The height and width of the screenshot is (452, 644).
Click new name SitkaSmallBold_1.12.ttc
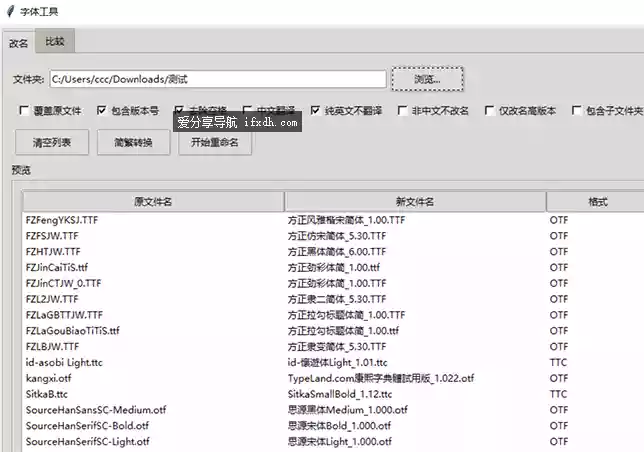click(x=340, y=394)
